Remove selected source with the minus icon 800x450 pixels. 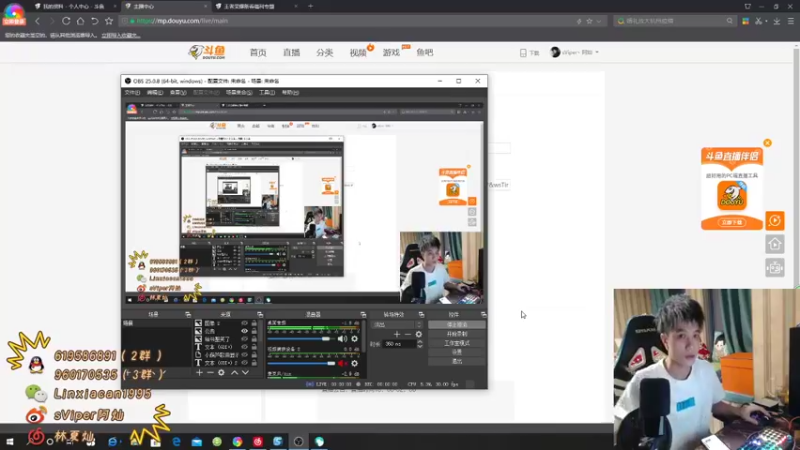(210, 372)
